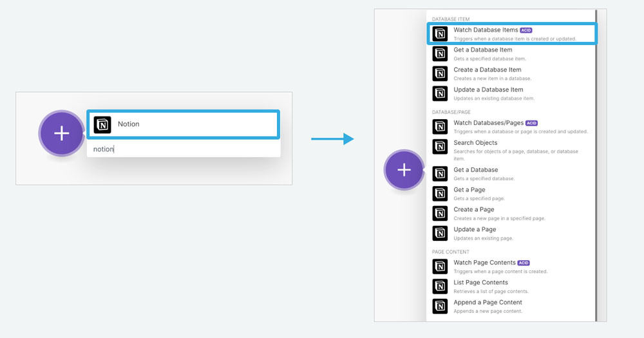
Task: Click the Notion app icon in search results
Action: (x=102, y=124)
